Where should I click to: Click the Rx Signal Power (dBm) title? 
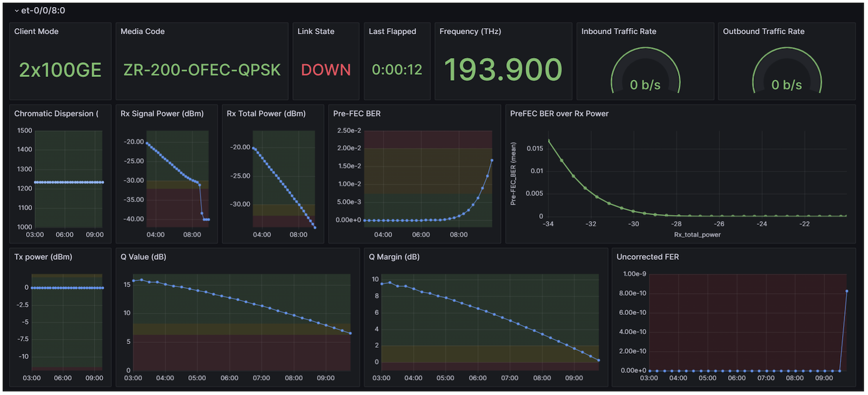[162, 114]
